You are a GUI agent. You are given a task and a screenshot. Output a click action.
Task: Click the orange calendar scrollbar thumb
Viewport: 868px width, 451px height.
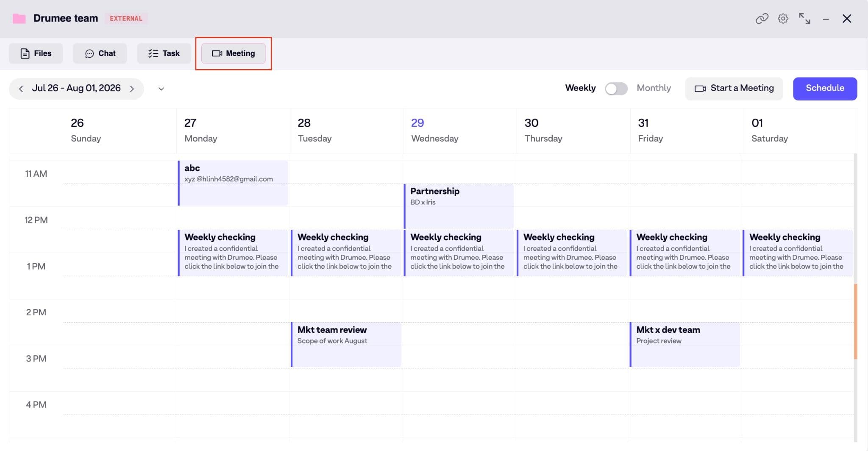click(x=855, y=321)
